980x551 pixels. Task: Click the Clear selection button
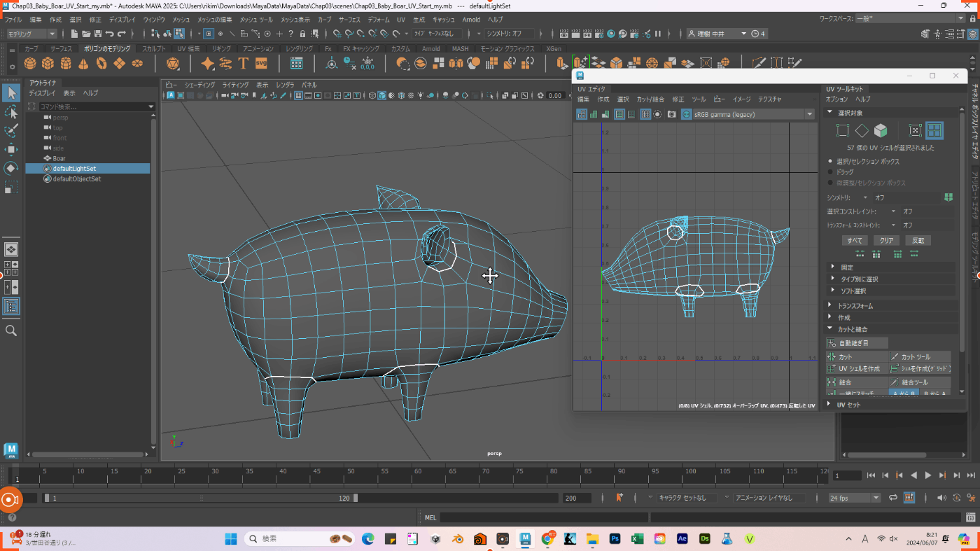[x=886, y=240]
